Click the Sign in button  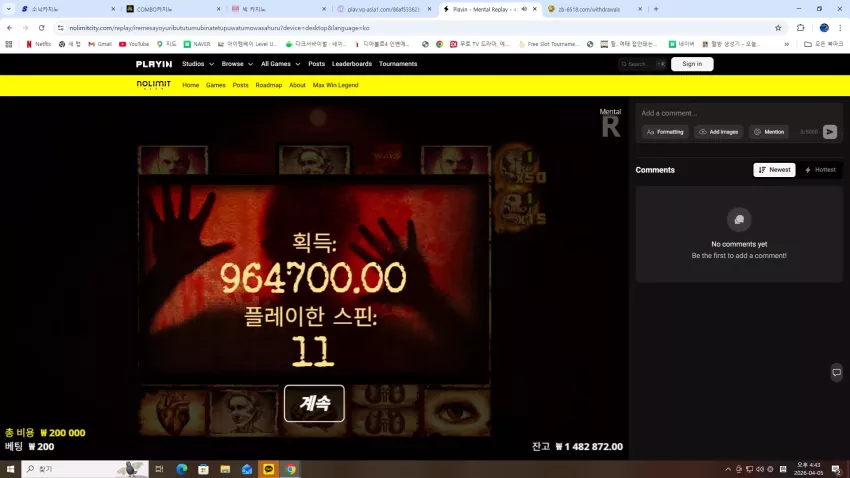pos(692,64)
